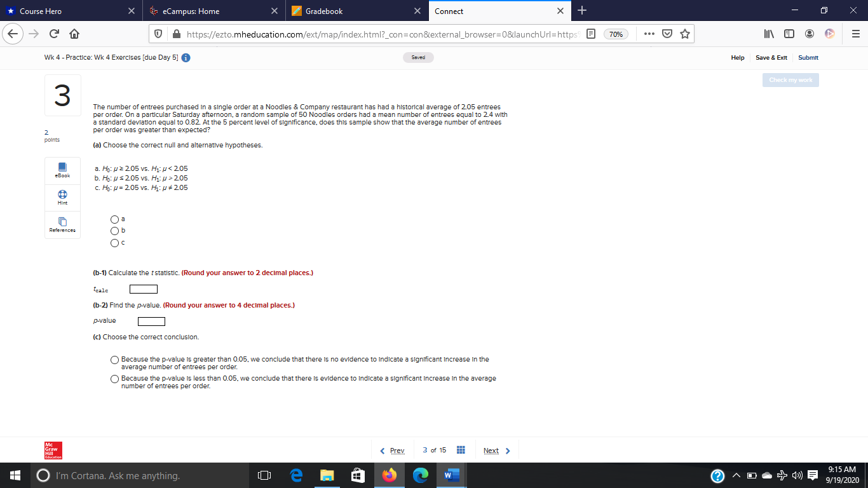Click the Hint icon for question 3
The image size is (868, 488).
62,197
